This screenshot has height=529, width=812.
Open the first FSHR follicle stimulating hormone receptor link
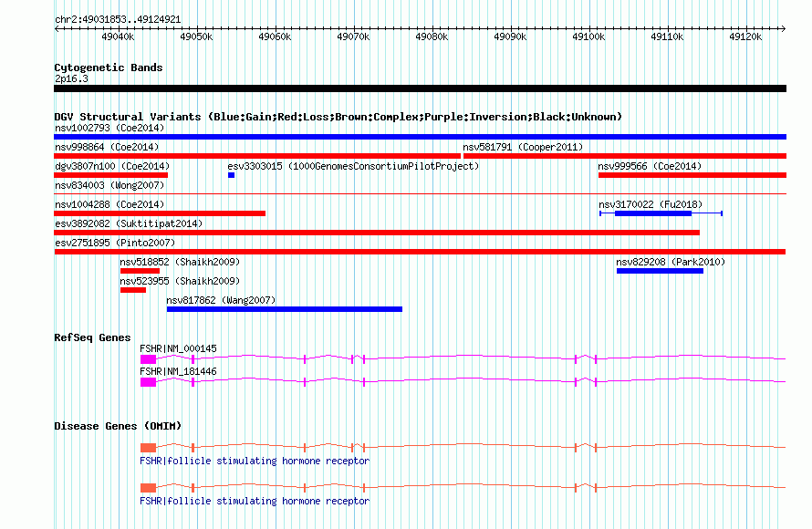255,461
